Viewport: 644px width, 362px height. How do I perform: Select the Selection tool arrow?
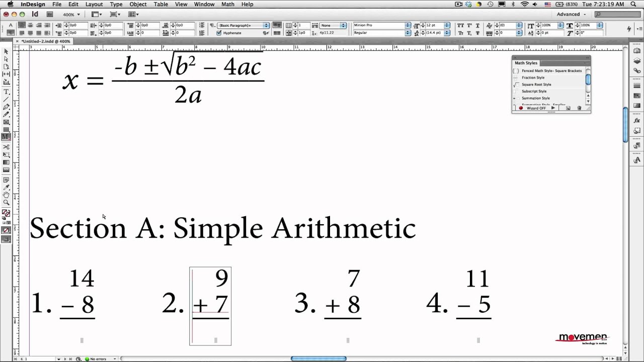pyautogui.click(x=6, y=52)
